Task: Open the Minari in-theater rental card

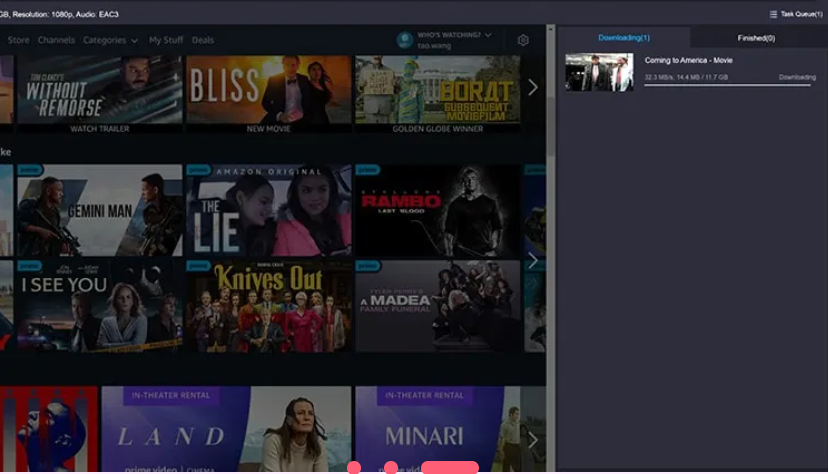Action: click(438, 429)
